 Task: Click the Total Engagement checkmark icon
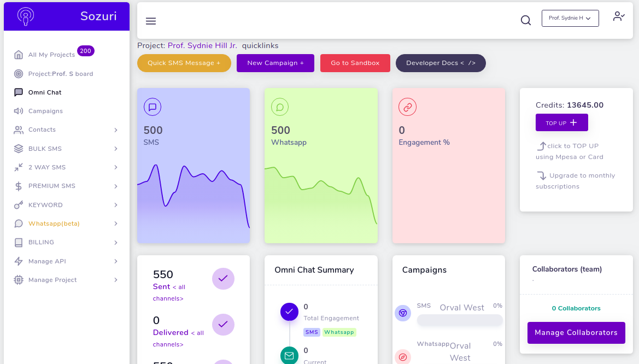pos(289,312)
